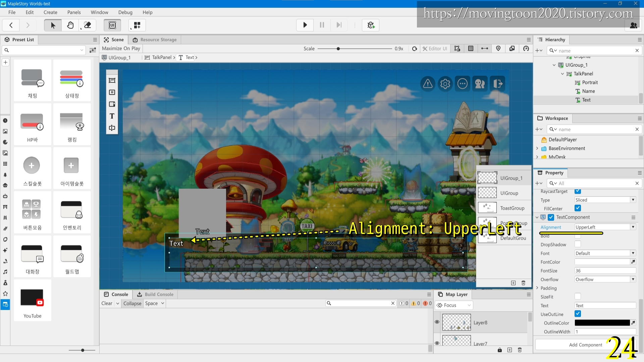Image resolution: width=644 pixels, height=362 pixels.
Task: Open the Type Sliced dropdown
Action: coord(605,200)
